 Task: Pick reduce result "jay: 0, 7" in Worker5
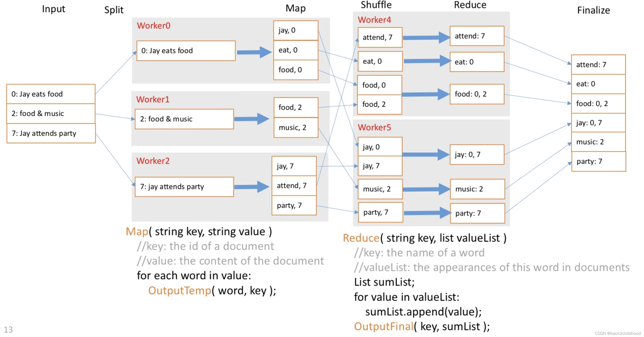(x=477, y=155)
